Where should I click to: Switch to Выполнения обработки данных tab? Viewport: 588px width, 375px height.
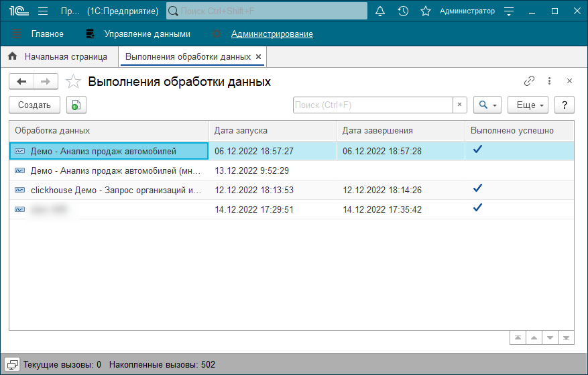pos(188,56)
